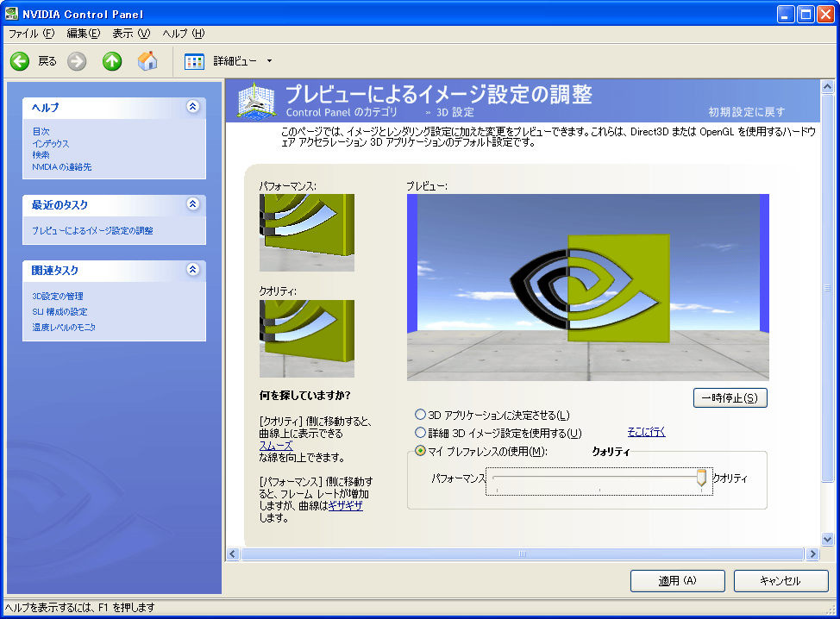This screenshot has height=619, width=840.
Task: Open the ヘルプ(H) menu
Action: [x=183, y=34]
